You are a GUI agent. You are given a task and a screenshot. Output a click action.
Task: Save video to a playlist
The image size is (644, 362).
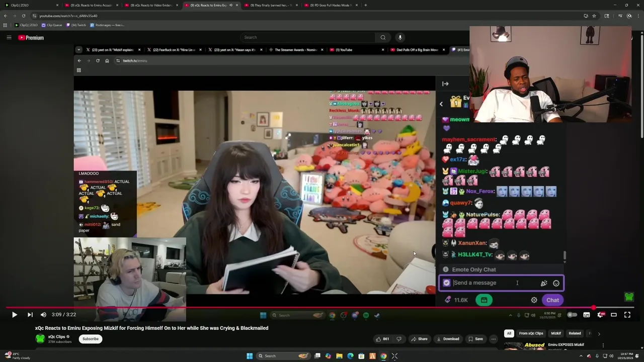point(475,339)
